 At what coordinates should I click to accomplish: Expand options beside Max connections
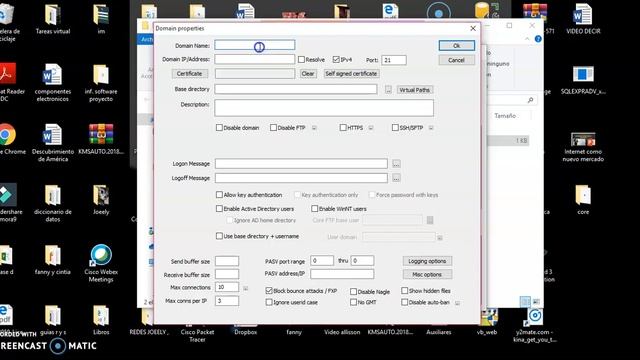point(245,288)
